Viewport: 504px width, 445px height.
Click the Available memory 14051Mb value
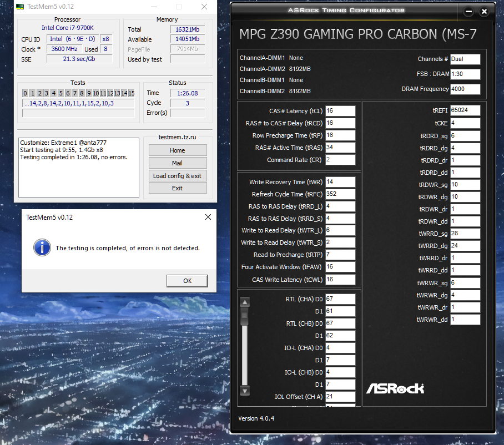[x=188, y=39]
